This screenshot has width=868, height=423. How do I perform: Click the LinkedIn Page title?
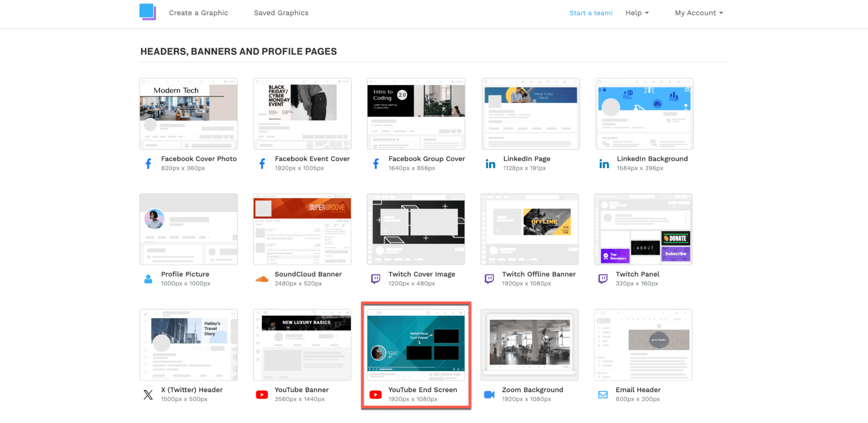[x=527, y=159]
